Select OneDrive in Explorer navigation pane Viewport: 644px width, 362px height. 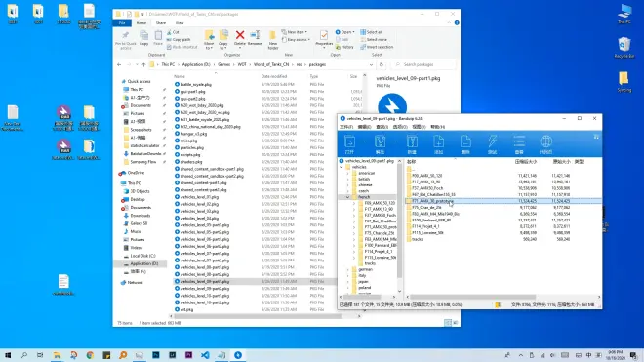coord(136,173)
